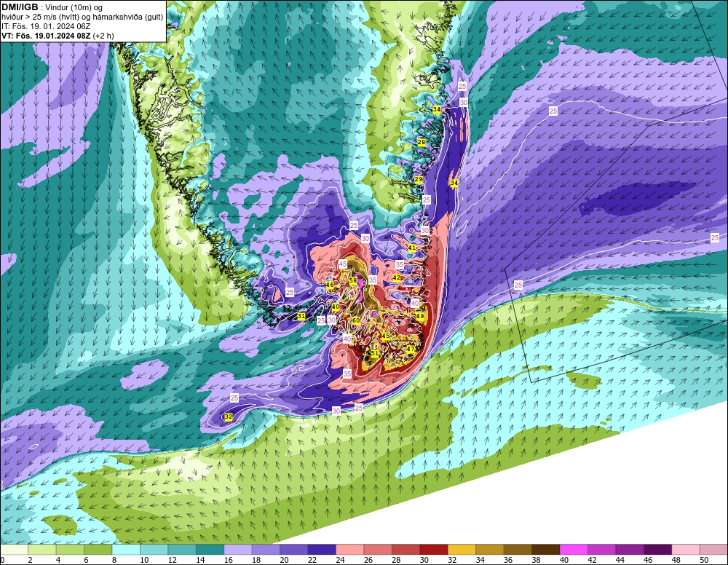This screenshot has width=728, height=565.
Task: Choose the pink 24–26 legend swatch
Action: 350,550
